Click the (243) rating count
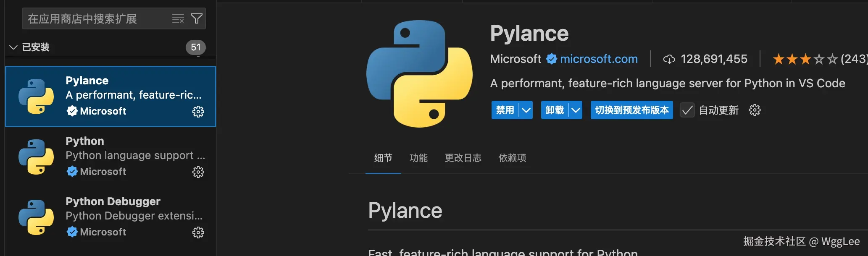Screen dimensions: 868x256 click(853, 59)
